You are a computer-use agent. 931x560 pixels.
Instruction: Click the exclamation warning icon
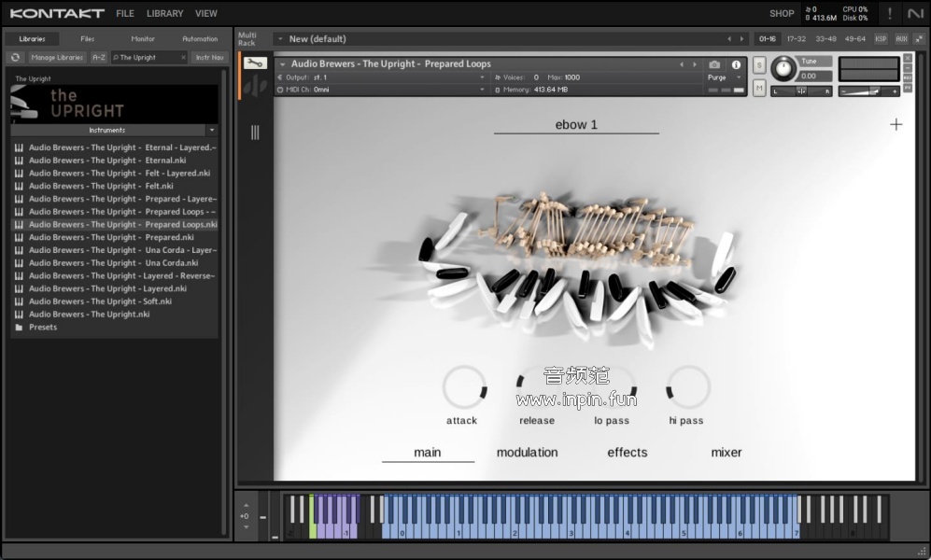(x=889, y=13)
